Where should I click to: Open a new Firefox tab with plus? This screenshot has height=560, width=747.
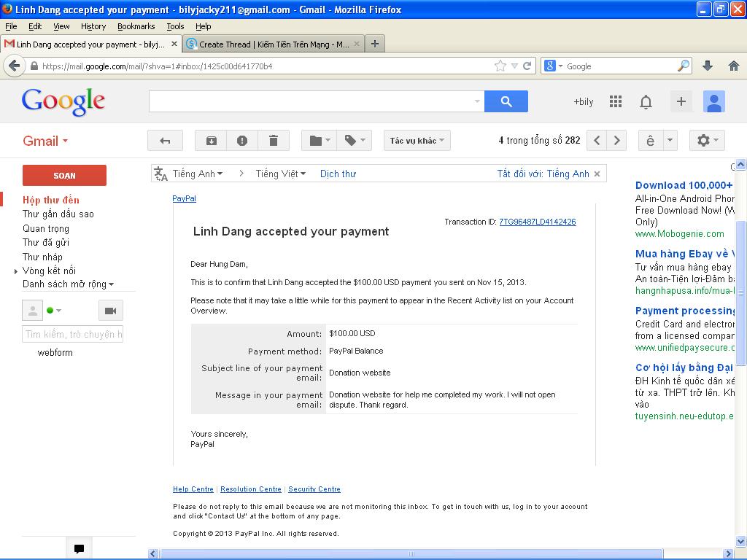pyautogui.click(x=375, y=44)
